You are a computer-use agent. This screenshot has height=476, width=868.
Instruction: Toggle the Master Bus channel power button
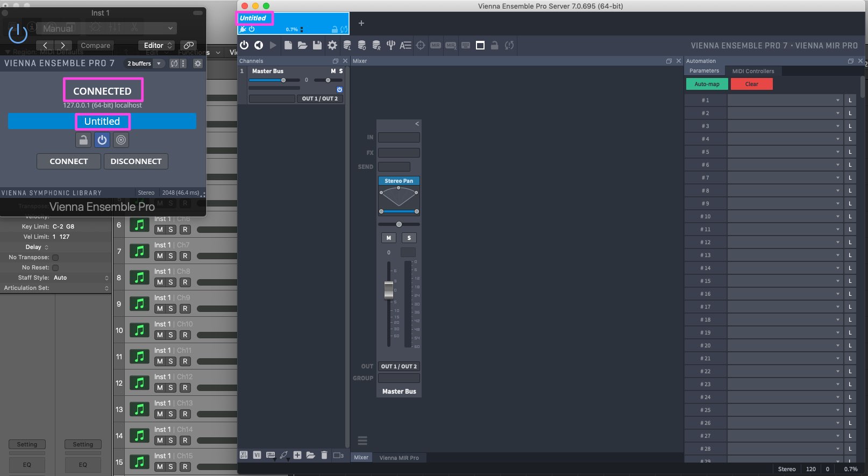click(339, 89)
